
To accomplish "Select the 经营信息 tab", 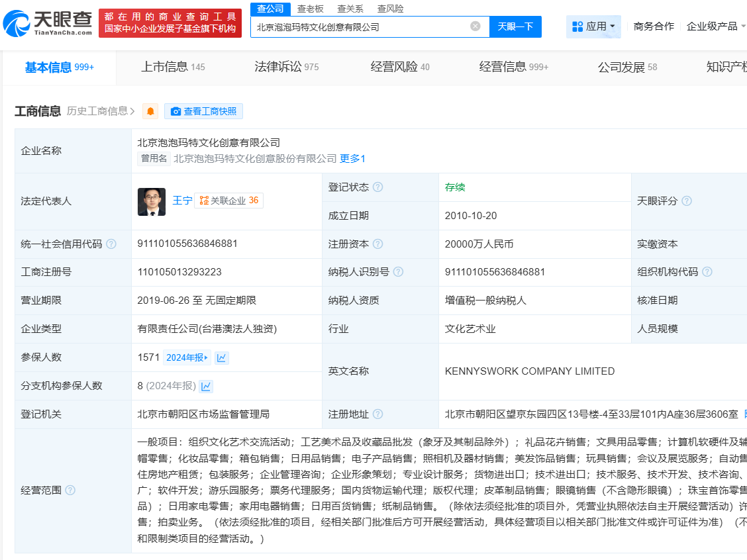I will pyautogui.click(x=514, y=67).
